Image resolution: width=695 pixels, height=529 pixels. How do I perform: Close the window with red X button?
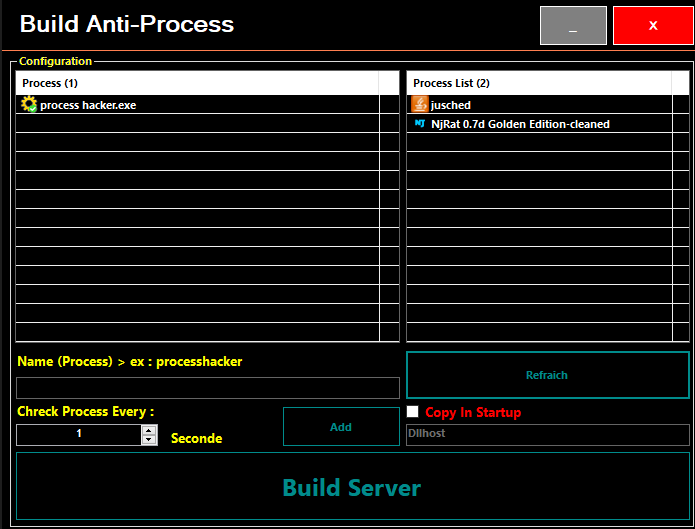(x=653, y=25)
